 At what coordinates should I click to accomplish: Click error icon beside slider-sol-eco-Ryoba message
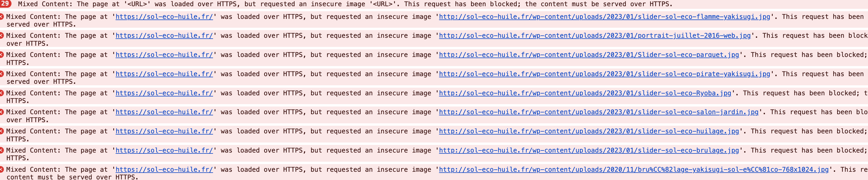1,93
